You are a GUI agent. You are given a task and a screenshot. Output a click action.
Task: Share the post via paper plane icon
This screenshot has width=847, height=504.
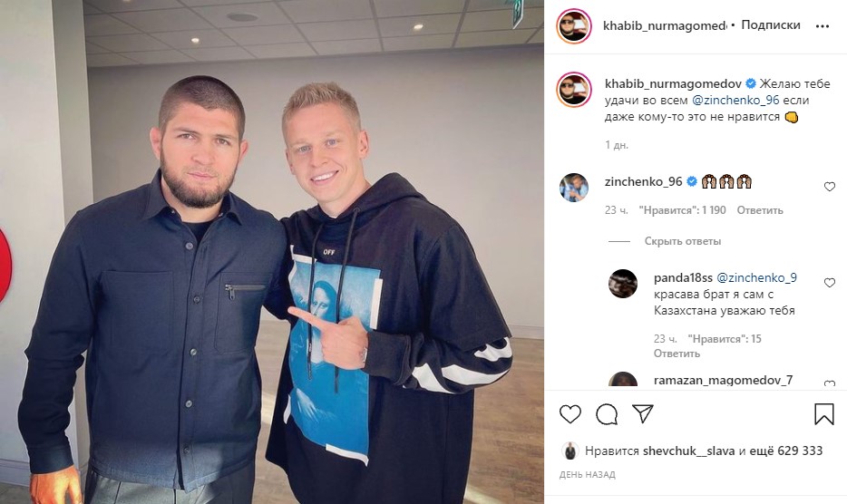click(x=643, y=413)
